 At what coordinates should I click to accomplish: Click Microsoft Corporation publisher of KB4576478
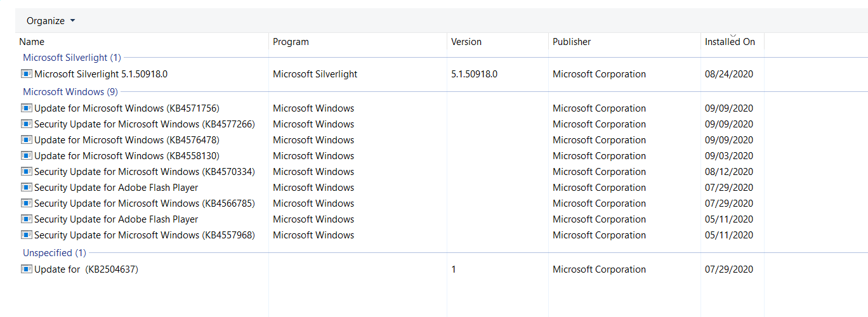[x=599, y=140]
